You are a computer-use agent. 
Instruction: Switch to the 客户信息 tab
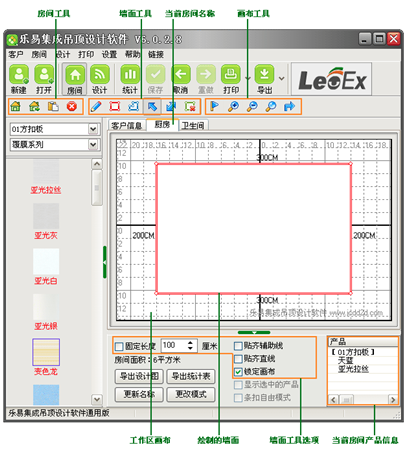coord(127,126)
